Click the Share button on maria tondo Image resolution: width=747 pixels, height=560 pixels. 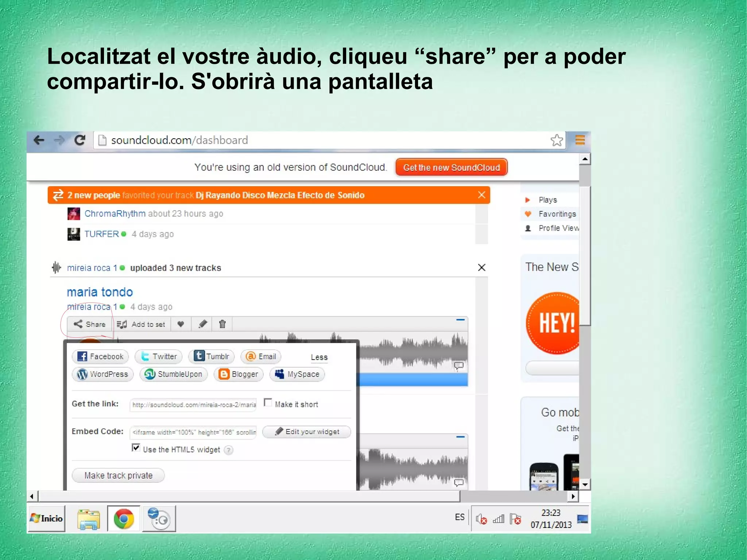click(x=89, y=324)
